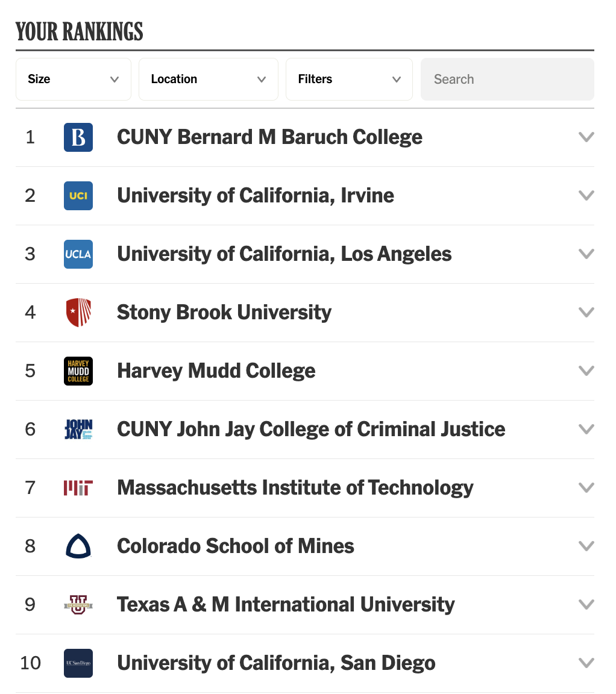The image size is (616, 694).
Task: Click in the Search input field
Action: [507, 79]
